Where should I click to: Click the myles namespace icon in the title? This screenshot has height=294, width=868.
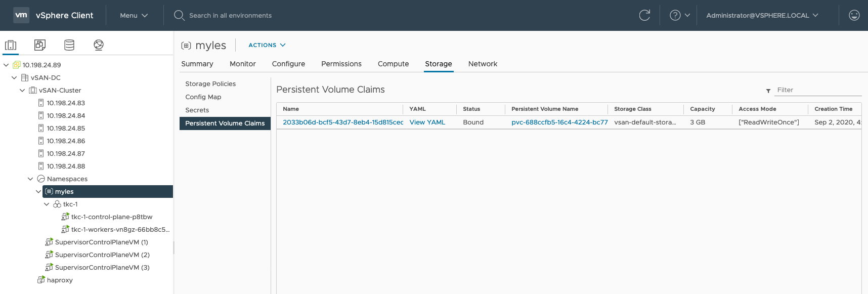[x=186, y=46]
